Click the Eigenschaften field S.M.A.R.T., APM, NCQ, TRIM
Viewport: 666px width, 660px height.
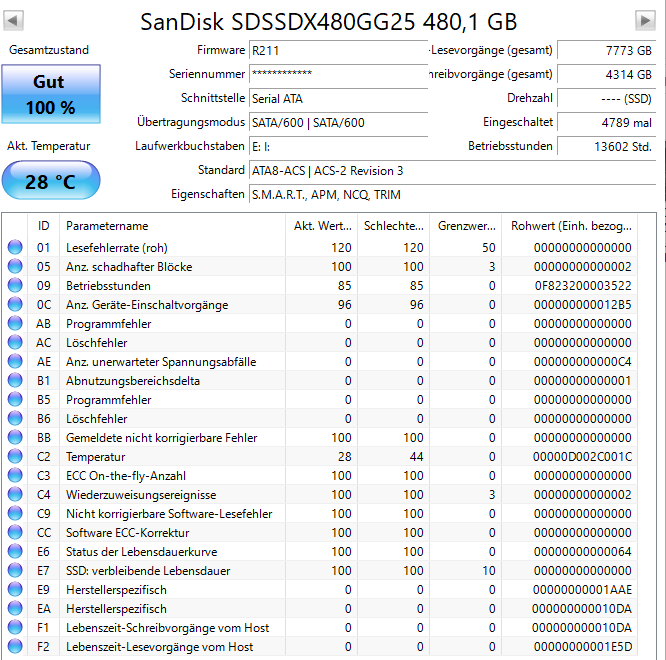coord(453,195)
